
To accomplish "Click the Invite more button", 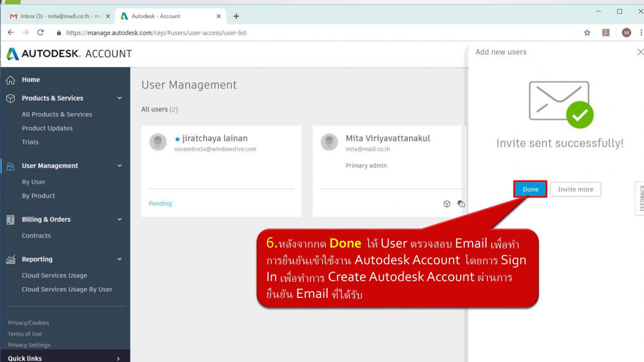I will tap(575, 189).
